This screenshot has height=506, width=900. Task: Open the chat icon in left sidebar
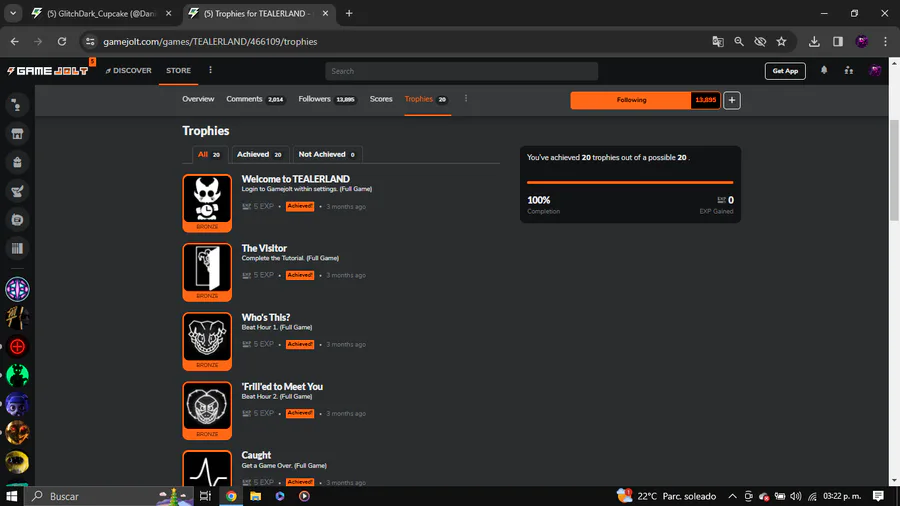(17, 220)
